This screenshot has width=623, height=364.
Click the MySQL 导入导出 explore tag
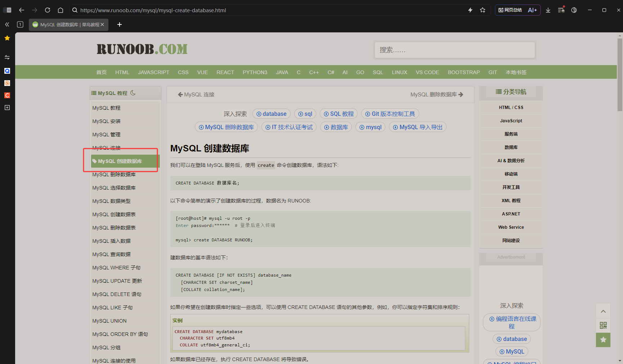418,127
